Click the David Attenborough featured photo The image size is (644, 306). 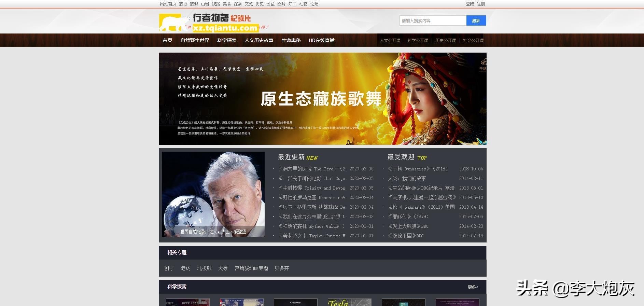(x=213, y=194)
